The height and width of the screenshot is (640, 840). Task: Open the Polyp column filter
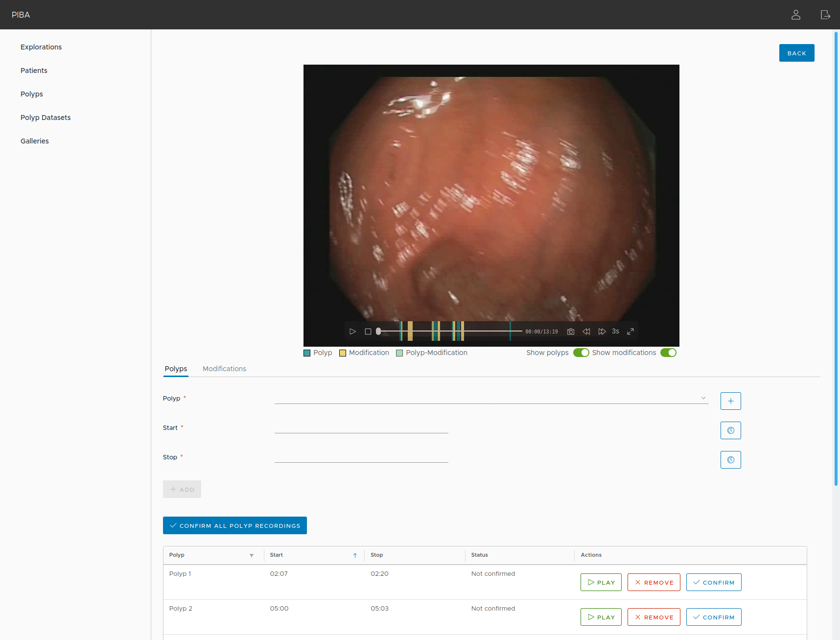click(252, 555)
